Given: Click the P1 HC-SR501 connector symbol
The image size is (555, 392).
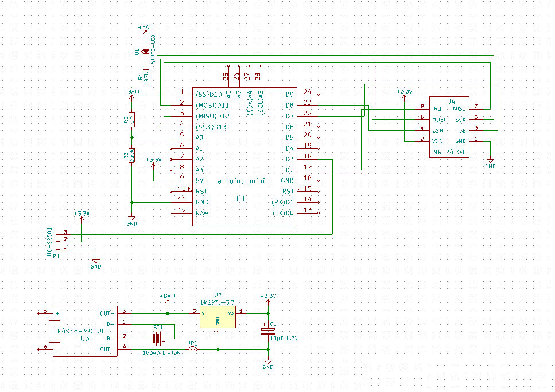Looking at the screenshot, I should (x=57, y=242).
